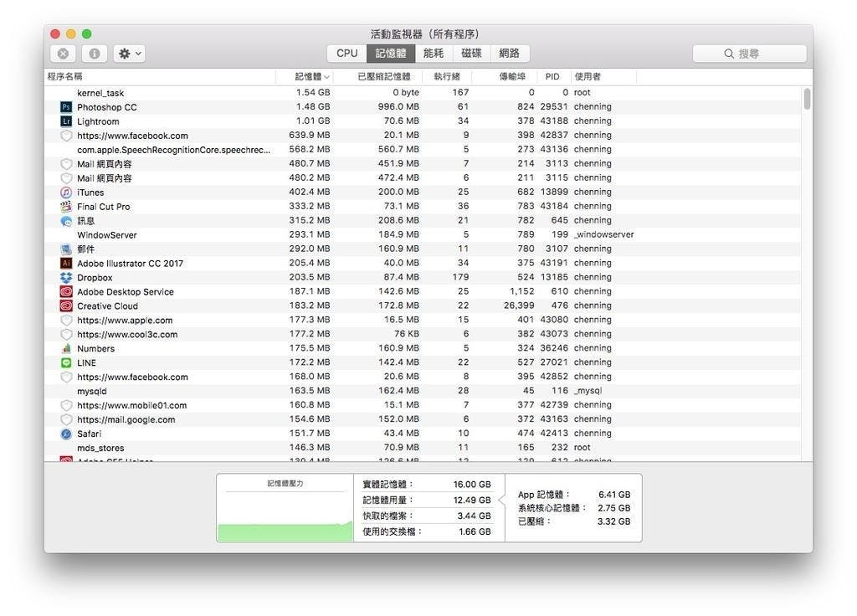Screen dimensions: 857x616
Task: Sort by 程序名稱 column header
Action: point(160,76)
